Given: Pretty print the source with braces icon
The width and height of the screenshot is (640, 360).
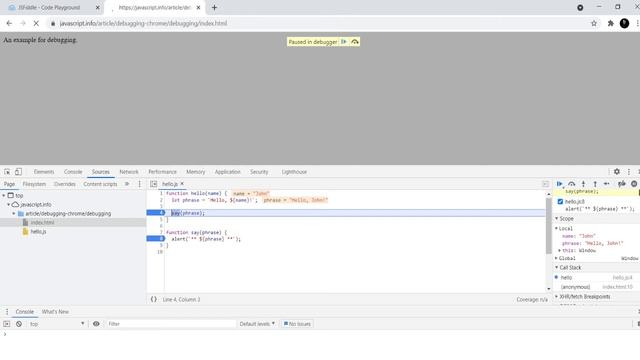Looking at the screenshot, I should pyautogui.click(x=153, y=299).
